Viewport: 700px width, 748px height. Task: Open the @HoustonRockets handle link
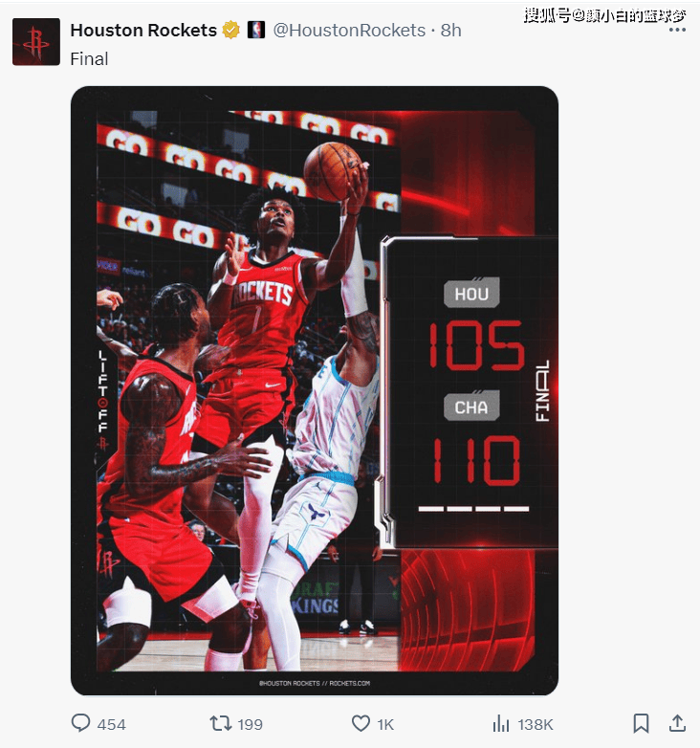349,30
